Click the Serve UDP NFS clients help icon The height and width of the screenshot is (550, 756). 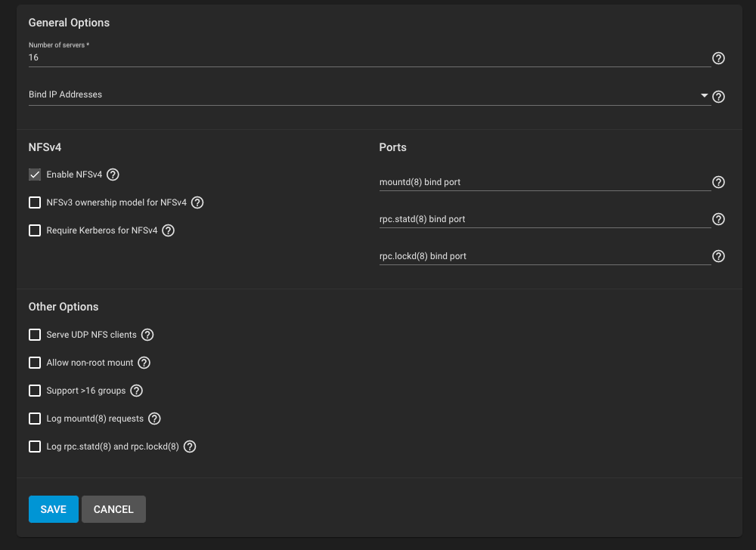tap(147, 335)
